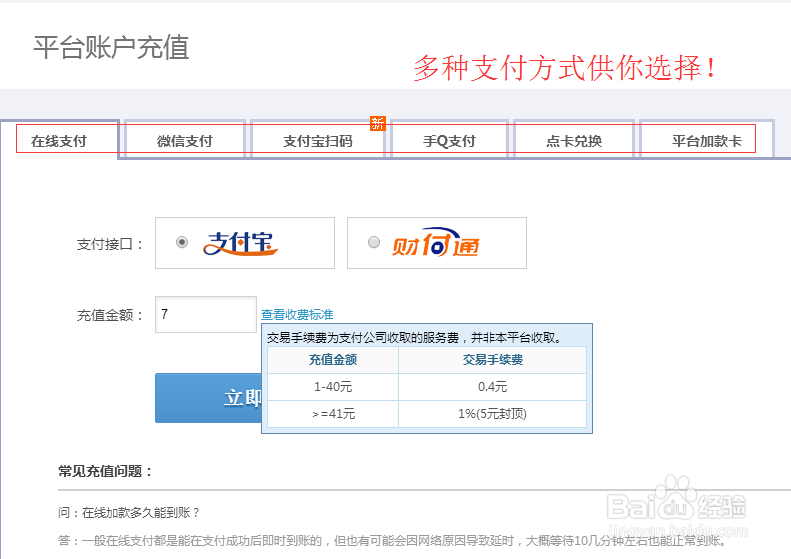Click the 0.4元 fee cell
Screen dimensions: 791x559
coord(492,387)
